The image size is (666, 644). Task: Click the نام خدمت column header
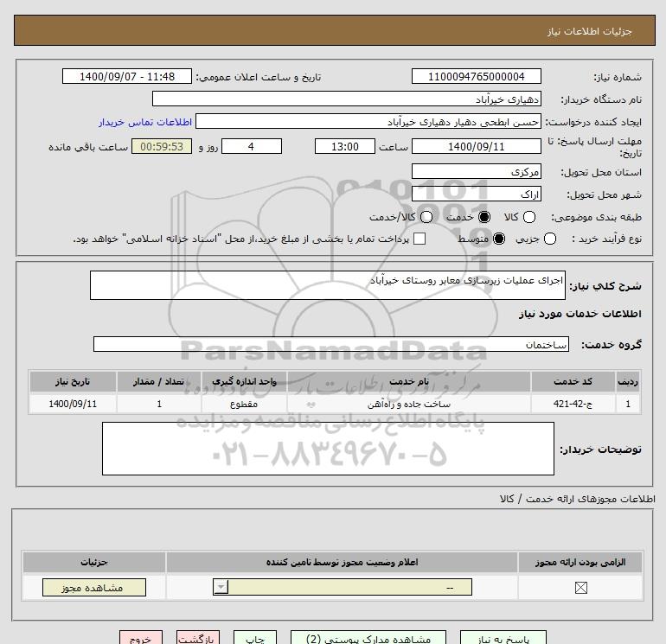[x=409, y=381]
